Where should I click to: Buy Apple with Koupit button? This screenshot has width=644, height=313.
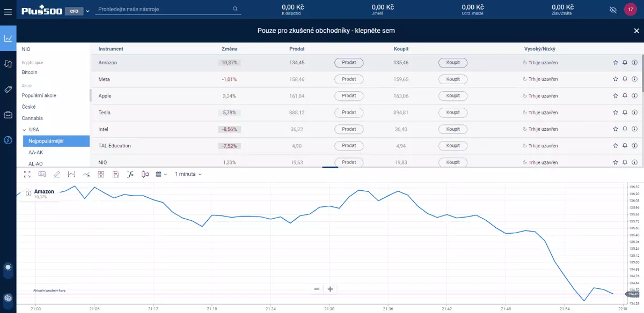coord(453,96)
